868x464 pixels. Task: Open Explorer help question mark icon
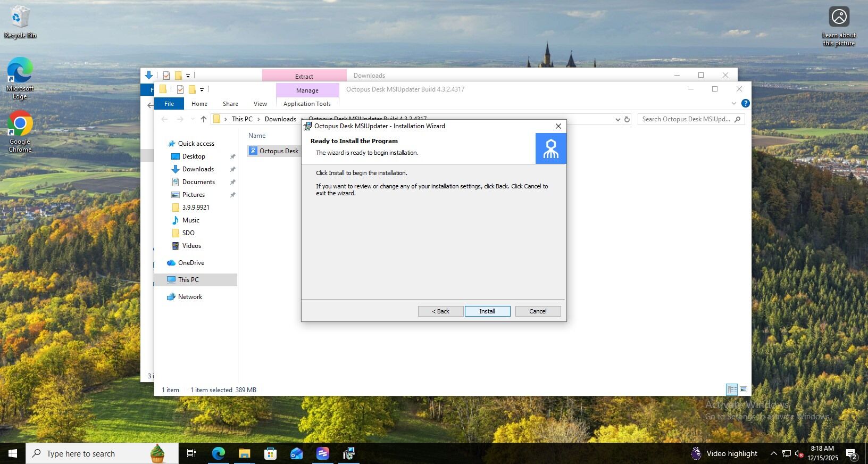[x=746, y=103]
